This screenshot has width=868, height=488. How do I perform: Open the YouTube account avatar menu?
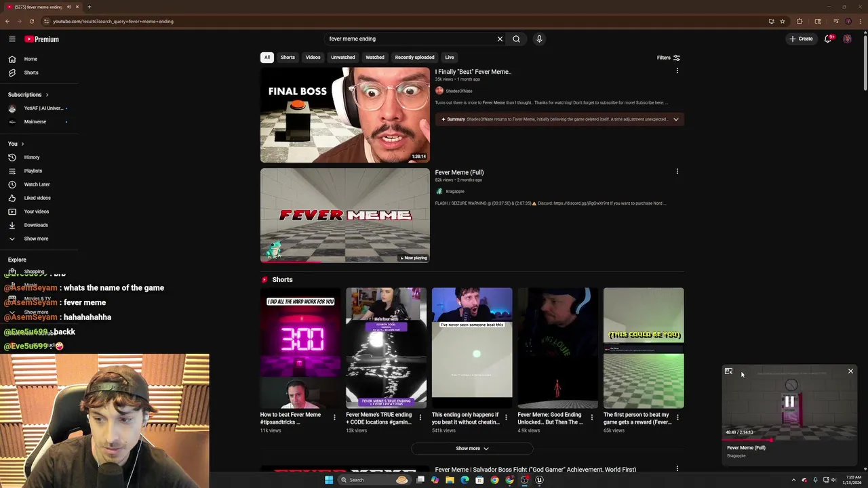(x=847, y=39)
